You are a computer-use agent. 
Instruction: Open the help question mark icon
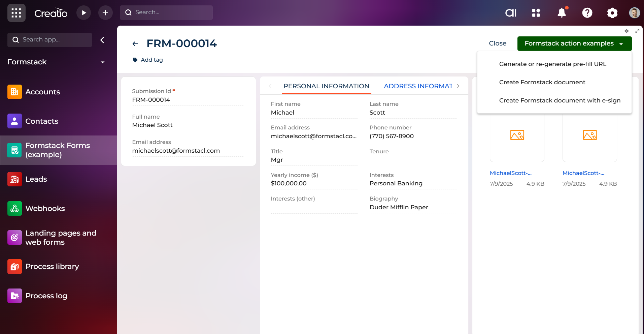[x=587, y=13]
